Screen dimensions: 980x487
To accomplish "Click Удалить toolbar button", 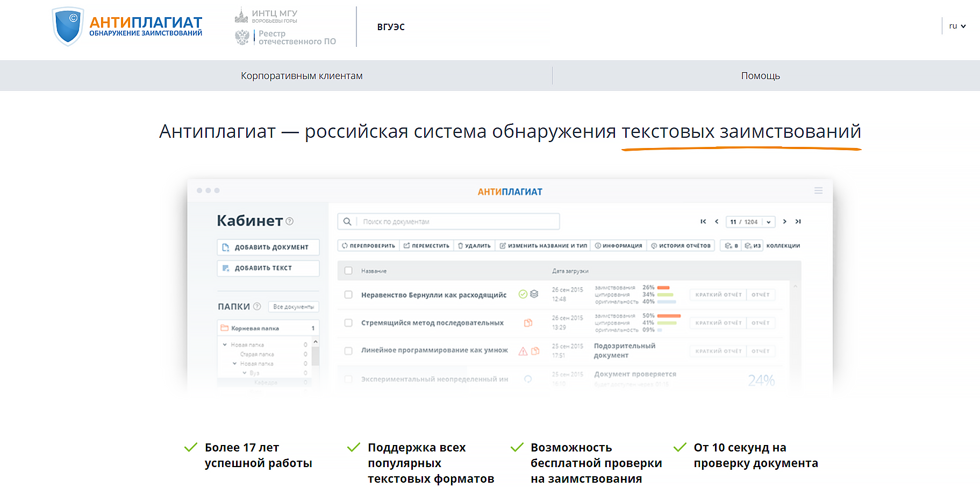I will [x=474, y=245].
